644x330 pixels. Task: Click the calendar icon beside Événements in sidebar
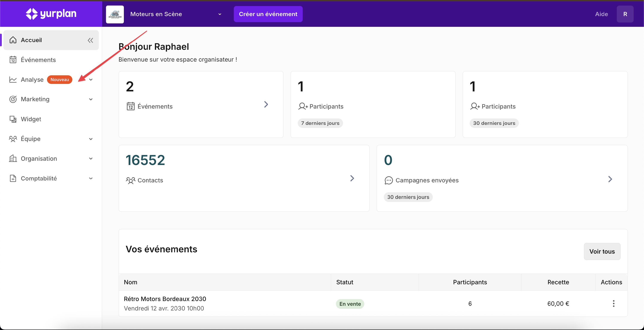pyautogui.click(x=13, y=60)
